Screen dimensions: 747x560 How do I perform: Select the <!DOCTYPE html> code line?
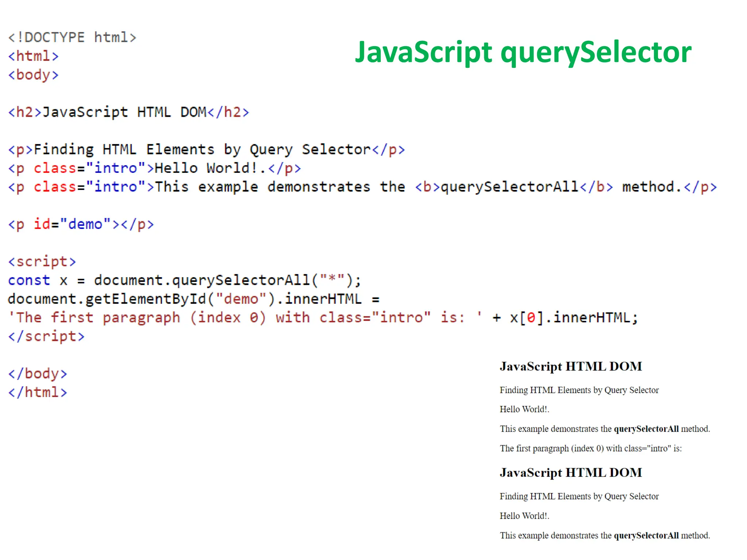[x=72, y=38]
